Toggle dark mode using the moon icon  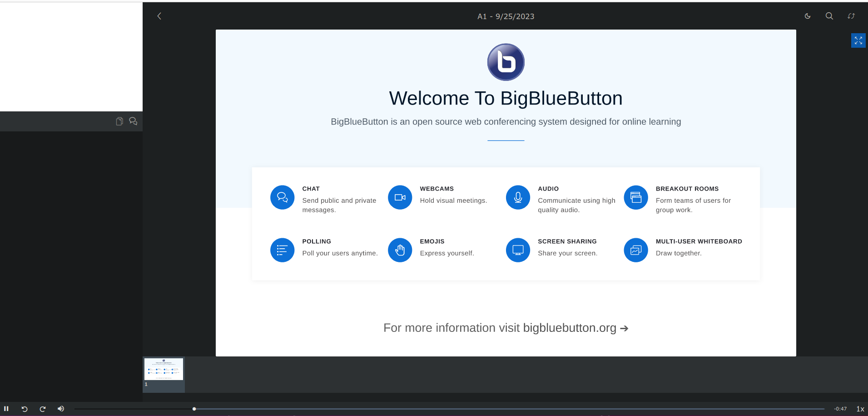tap(808, 16)
